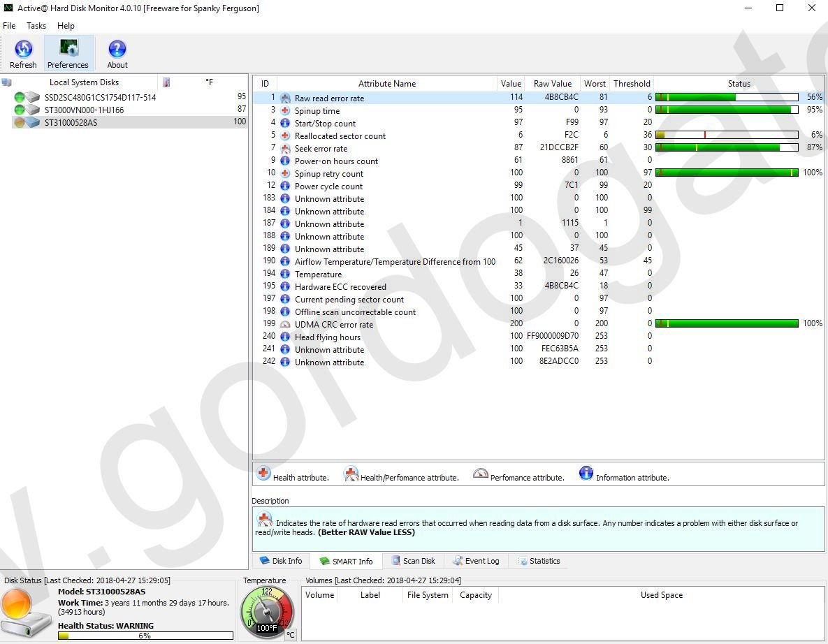Select the SSD2SC480G1CS1754D117-514 disk

point(100,98)
